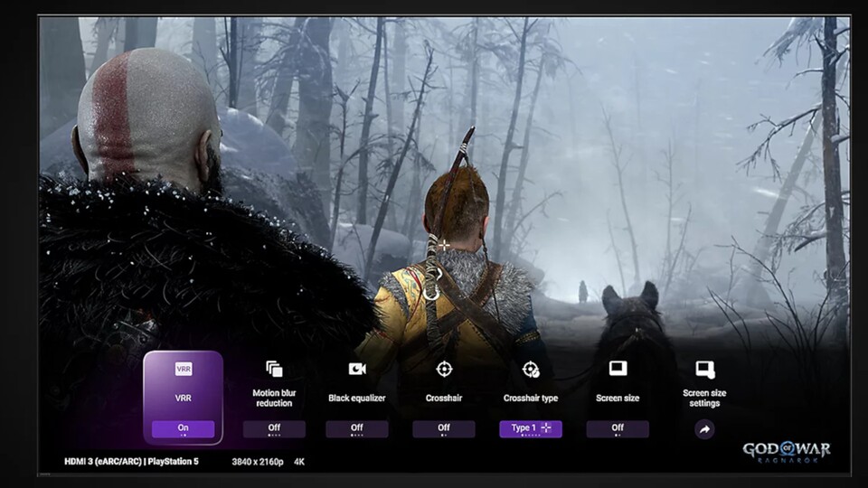Change the Crosshair type Type 1 selector
The height and width of the screenshot is (488, 868).
(x=531, y=428)
